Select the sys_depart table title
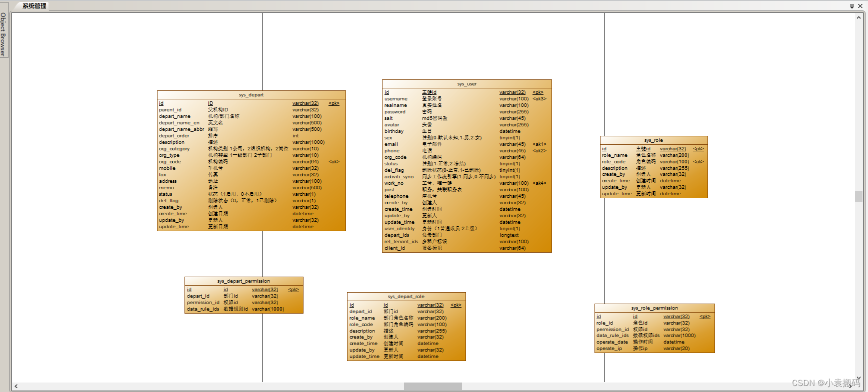Image resolution: width=868 pixels, height=392 pixels. (251, 95)
